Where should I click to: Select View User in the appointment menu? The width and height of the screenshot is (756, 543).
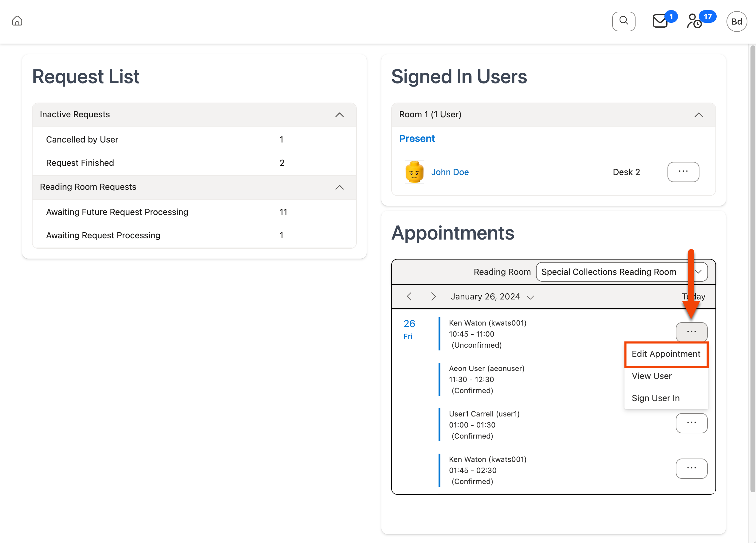pyautogui.click(x=651, y=376)
